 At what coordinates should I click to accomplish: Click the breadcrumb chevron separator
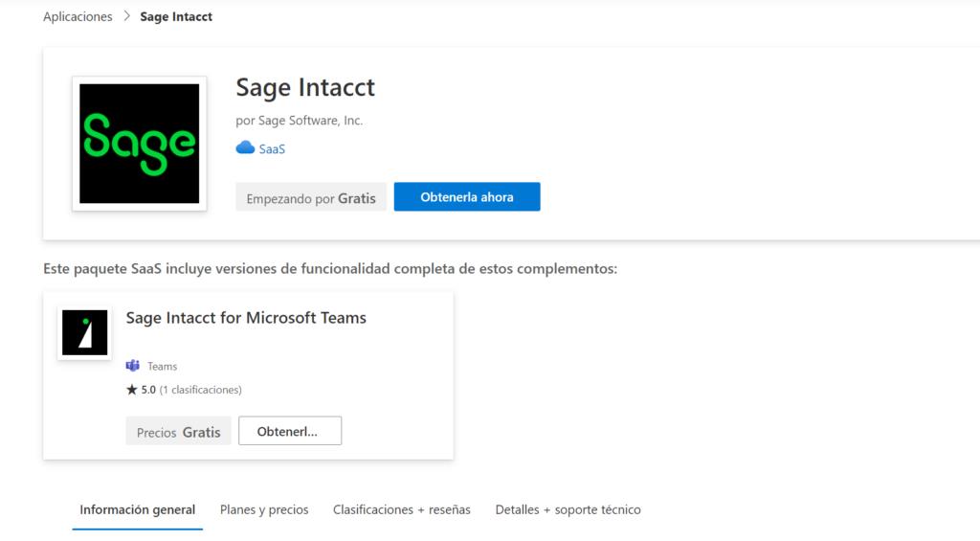click(127, 16)
